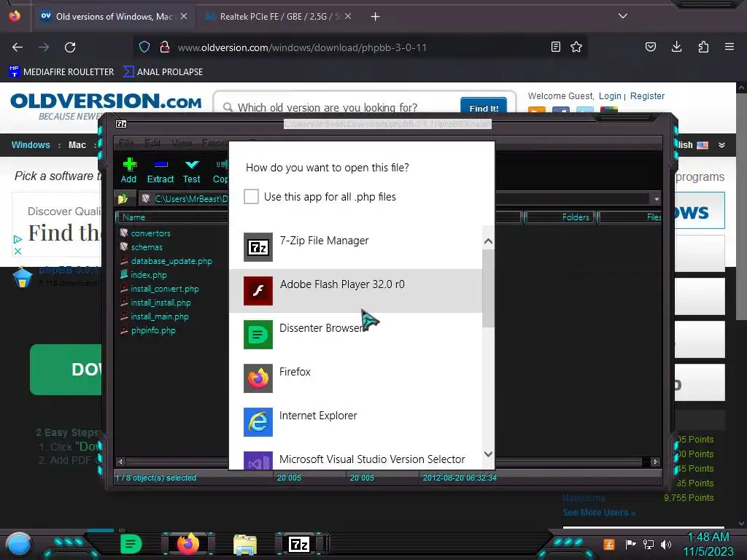This screenshot has width=747, height=560.
Task: Open the Firefox hamburger application menu
Action: (x=729, y=47)
